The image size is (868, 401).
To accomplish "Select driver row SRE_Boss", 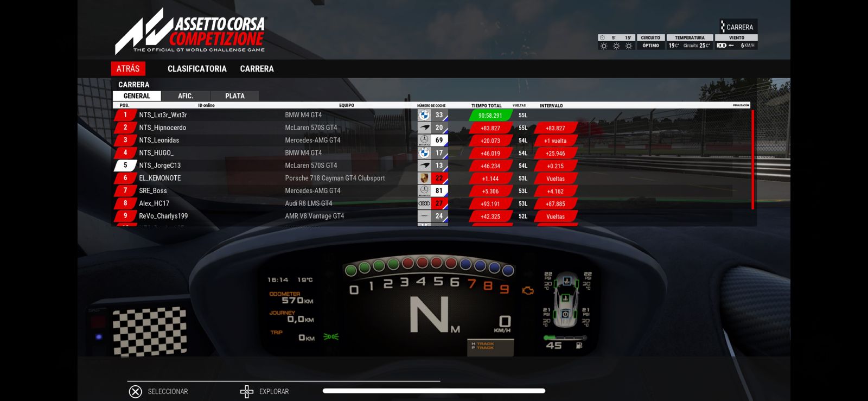I will (431, 190).
